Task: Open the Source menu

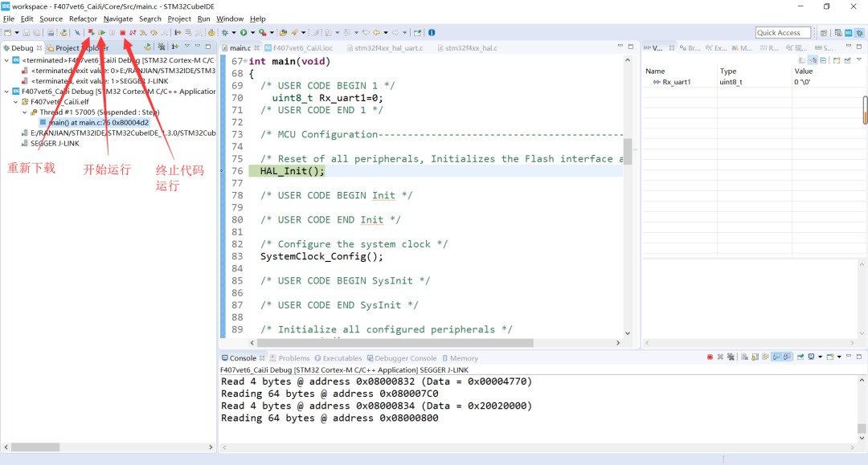Action: point(51,18)
